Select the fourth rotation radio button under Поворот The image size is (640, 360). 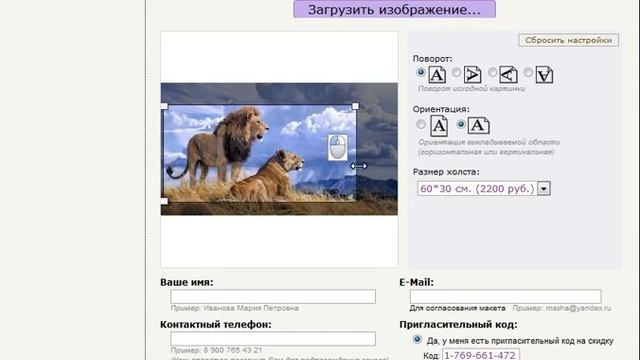(528, 72)
